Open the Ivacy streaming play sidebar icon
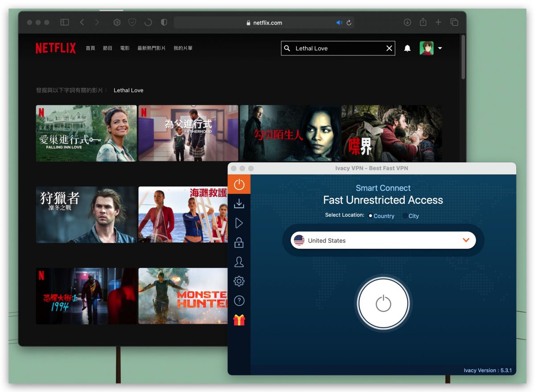The height and width of the screenshot is (392, 535). pyautogui.click(x=239, y=223)
